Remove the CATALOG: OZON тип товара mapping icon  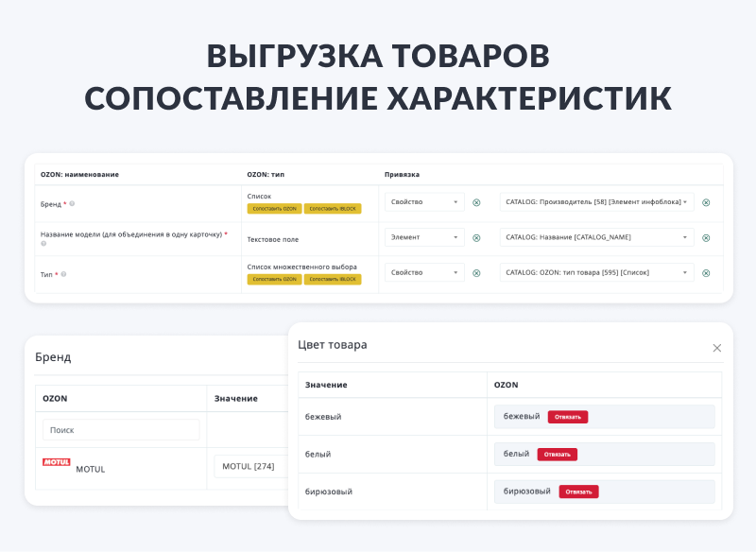[x=706, y=272]
